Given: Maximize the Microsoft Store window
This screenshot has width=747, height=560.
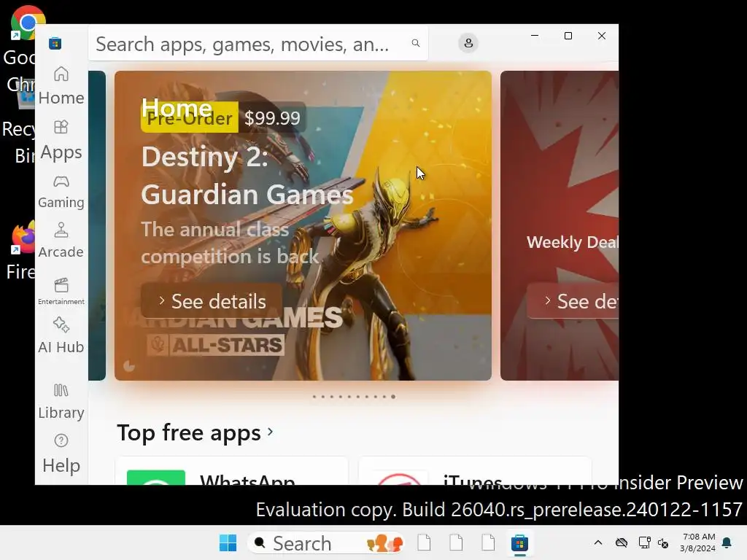Looking at the screenshot, I should tap(568, 36).
